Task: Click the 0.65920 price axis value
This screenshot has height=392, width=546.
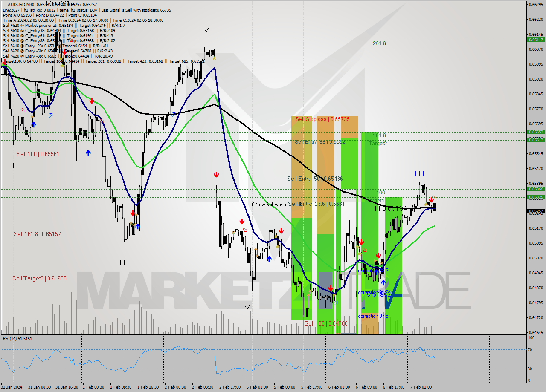Action: (x=536, y=79)
